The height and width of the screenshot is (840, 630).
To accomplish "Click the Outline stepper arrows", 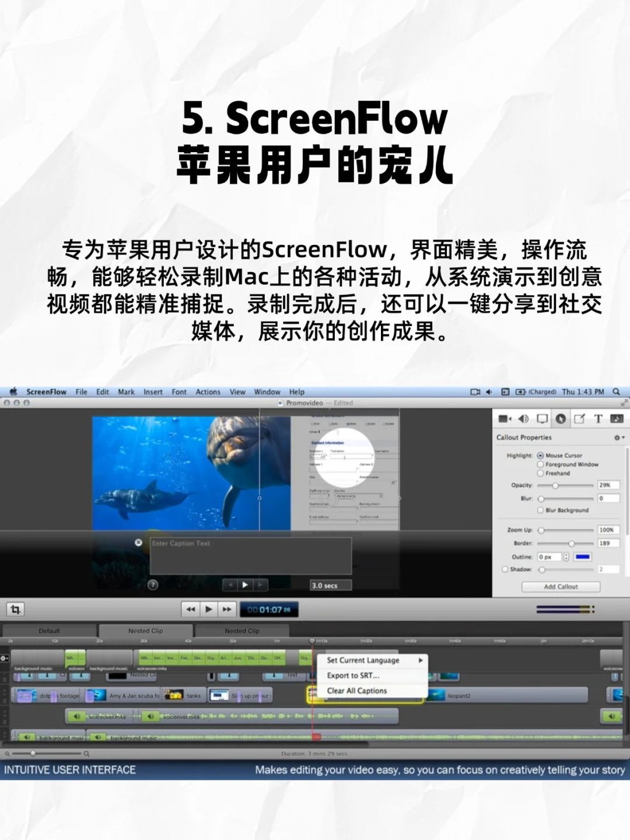I will pos(566,556).
